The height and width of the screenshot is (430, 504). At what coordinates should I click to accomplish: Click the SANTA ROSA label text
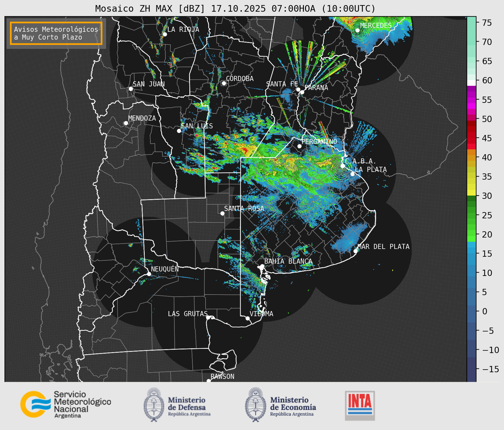tap(244, 208)
